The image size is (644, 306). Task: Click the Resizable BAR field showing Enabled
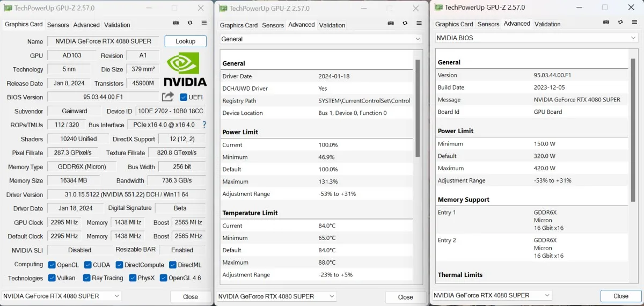182,250
